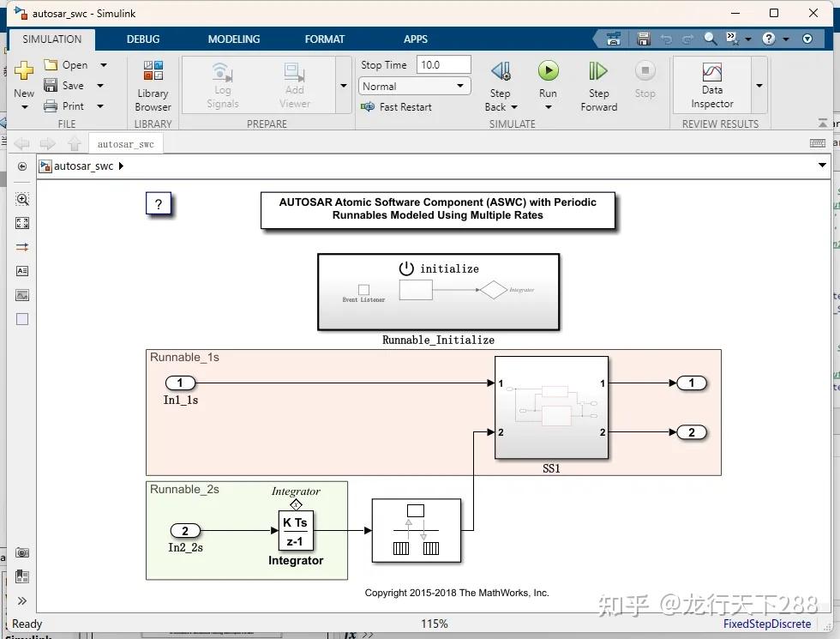Click the Zoom In magnifier in palette
Screen dimensions: 840x639
coord(22,199)
